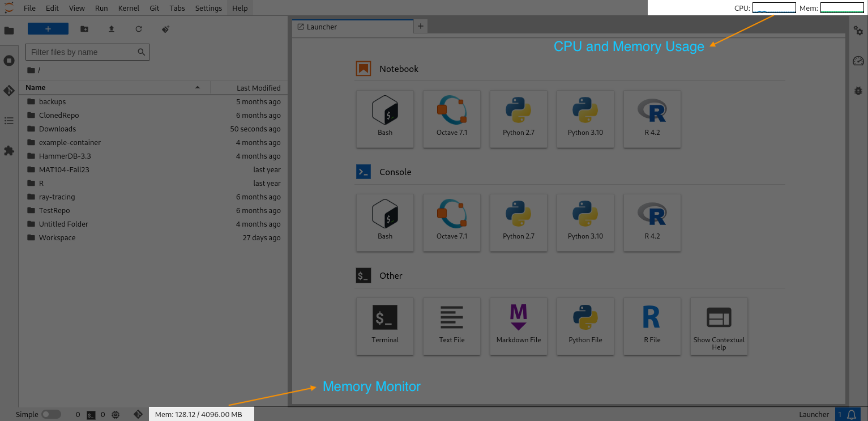This screenshot has height=421, width=868.
Task: Open the Table of Contents panel
Action: (9, 121)
